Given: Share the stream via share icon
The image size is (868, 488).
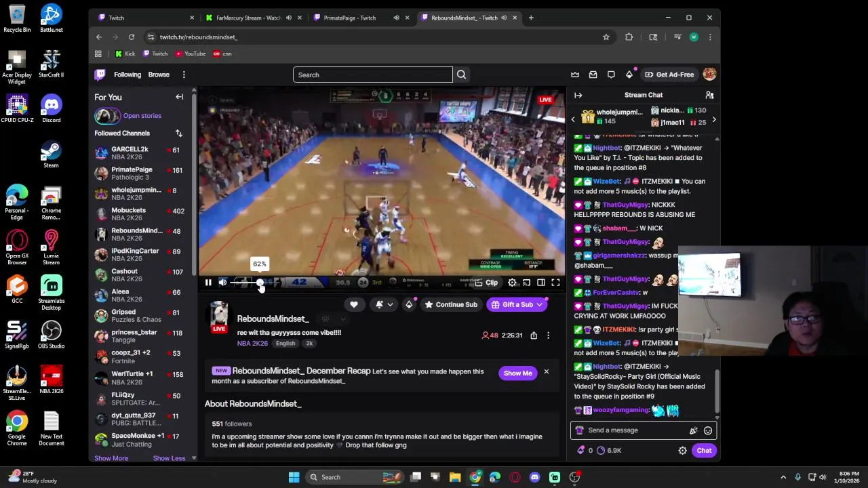Looking at the screenshot, I should tap(534, 335).
